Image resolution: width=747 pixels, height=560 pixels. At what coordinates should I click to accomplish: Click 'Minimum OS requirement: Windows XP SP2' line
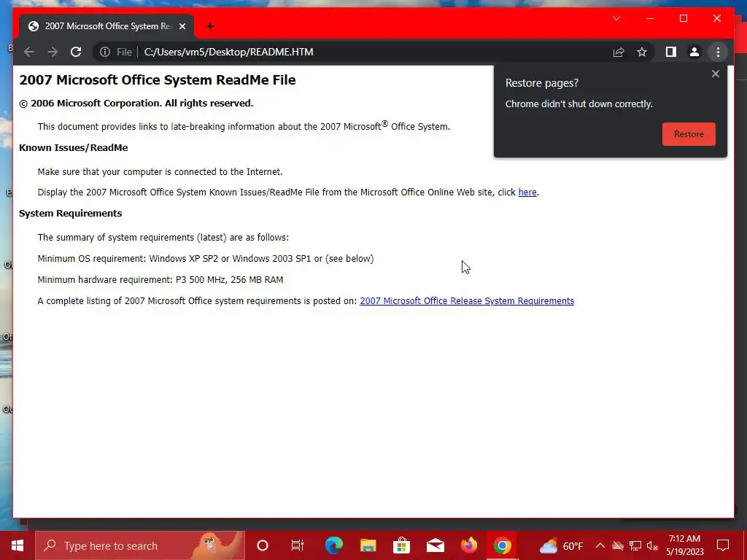coord(206,259)
